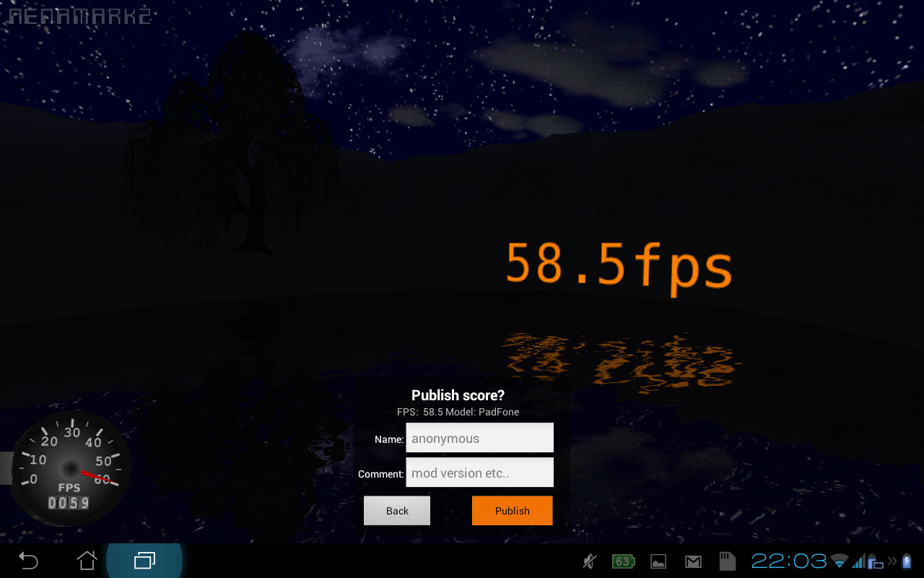Tap the mobile signal strength icon
Viewport: 924px width, 578px height.
[858, 561]
